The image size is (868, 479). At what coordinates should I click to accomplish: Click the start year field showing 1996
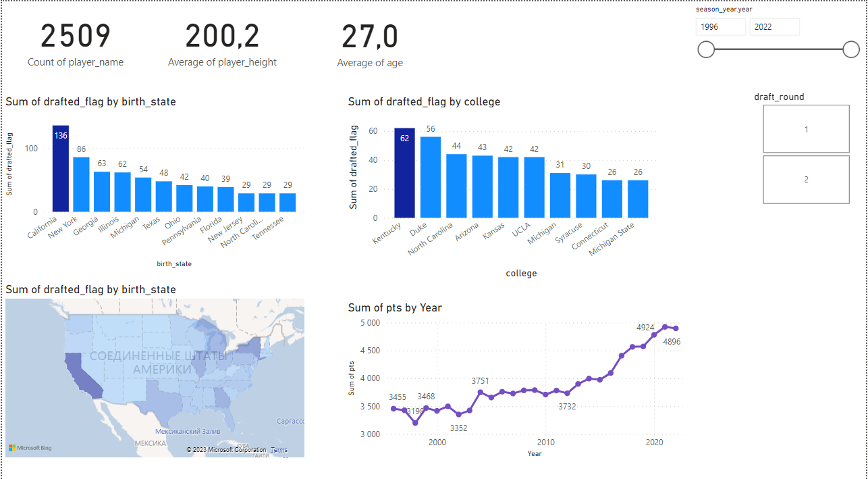coord(720,26)
